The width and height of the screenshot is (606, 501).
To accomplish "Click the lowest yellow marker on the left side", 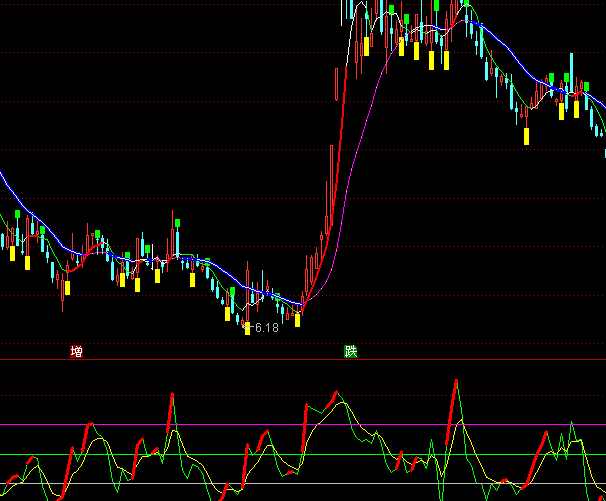I will 68,289.
